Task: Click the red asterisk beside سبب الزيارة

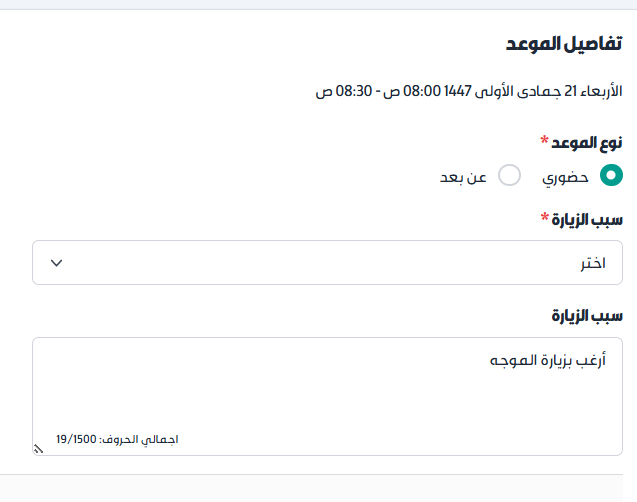Action: coord(547,217)
